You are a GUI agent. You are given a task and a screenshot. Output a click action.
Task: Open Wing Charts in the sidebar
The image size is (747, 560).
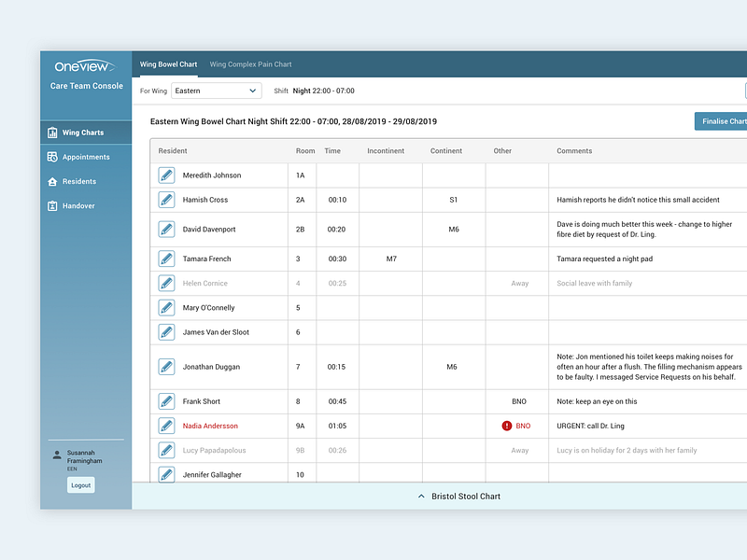pyautogui.click(x=86, y=133)
